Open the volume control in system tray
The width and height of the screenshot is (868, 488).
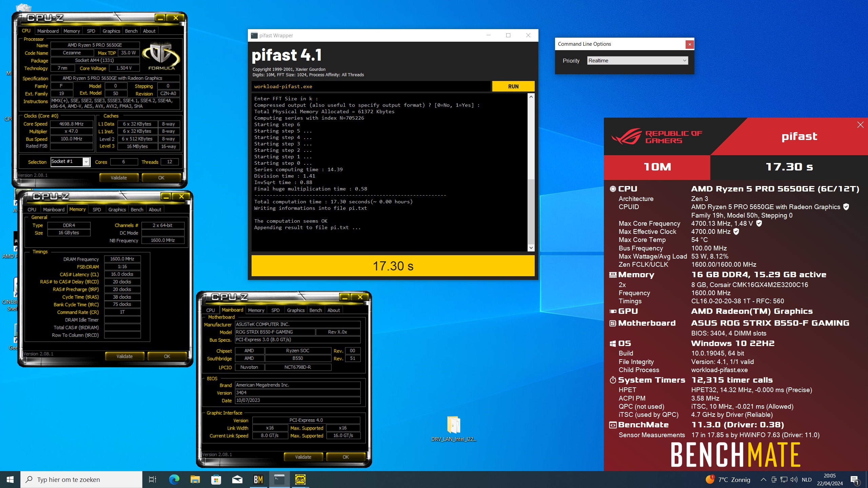[794, 480]
